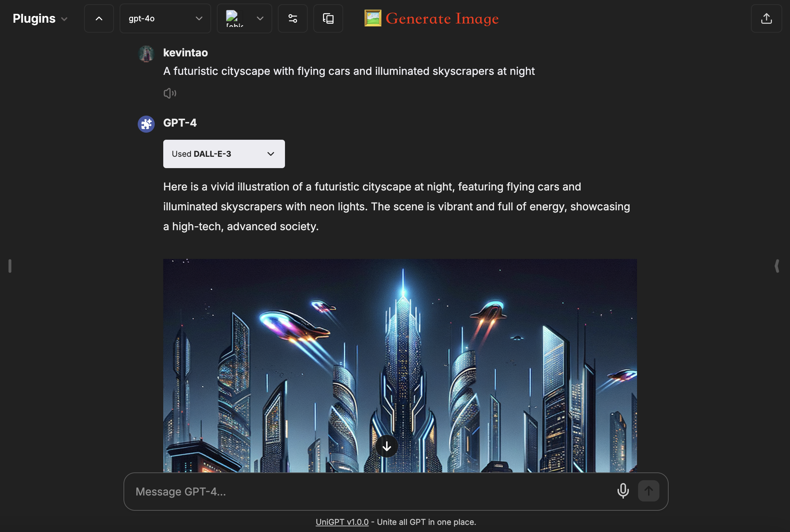Toggle the right side panel handle
Viewport: 790px width, 532px height.
[777, 266]
